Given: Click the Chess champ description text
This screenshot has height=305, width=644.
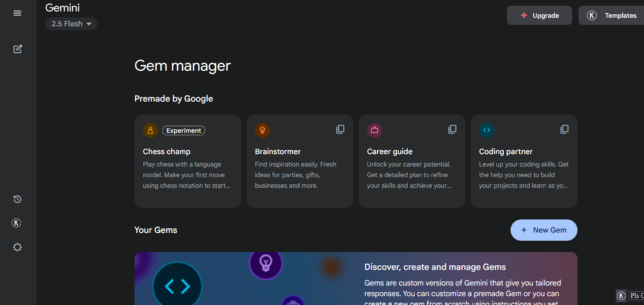Looking at the screenshot, I should [187, 175].
